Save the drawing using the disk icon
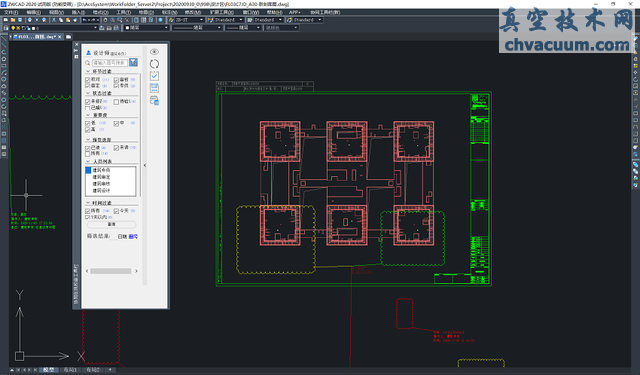 click(x=20, y=20)
